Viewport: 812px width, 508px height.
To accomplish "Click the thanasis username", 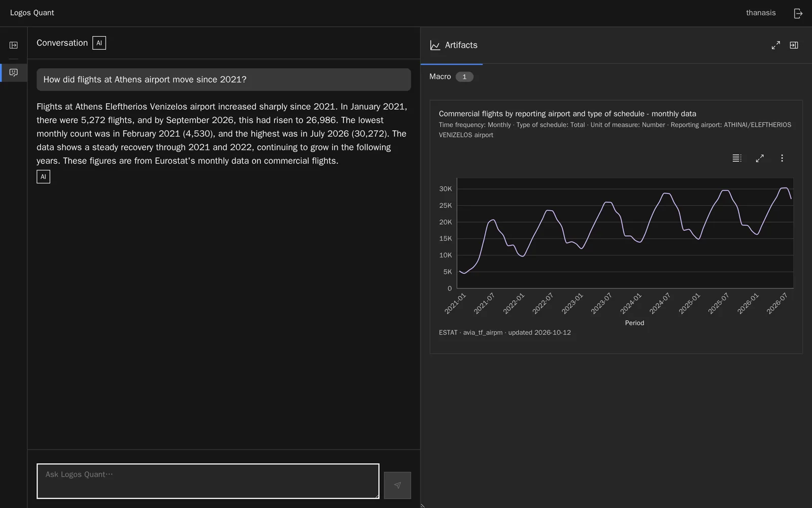I will 761,13.
